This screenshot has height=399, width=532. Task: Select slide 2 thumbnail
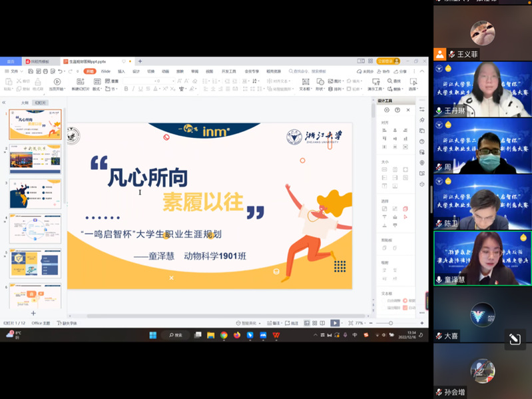tap(35, 159)
